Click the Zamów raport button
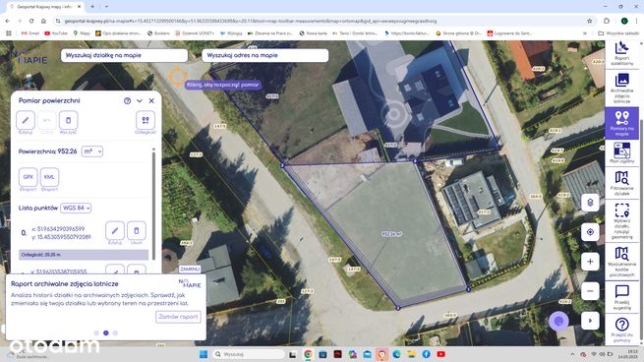The width and height of the screenshot is (644, 362). click(178, 317)
